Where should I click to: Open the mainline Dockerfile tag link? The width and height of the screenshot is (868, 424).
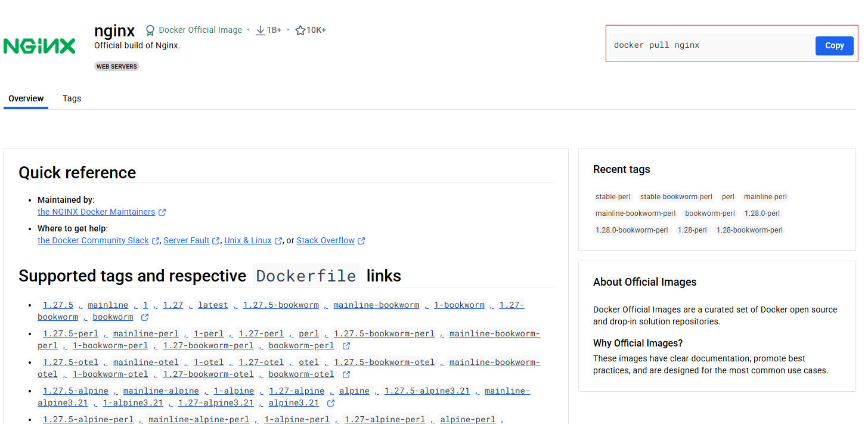(x=108, y=305)
